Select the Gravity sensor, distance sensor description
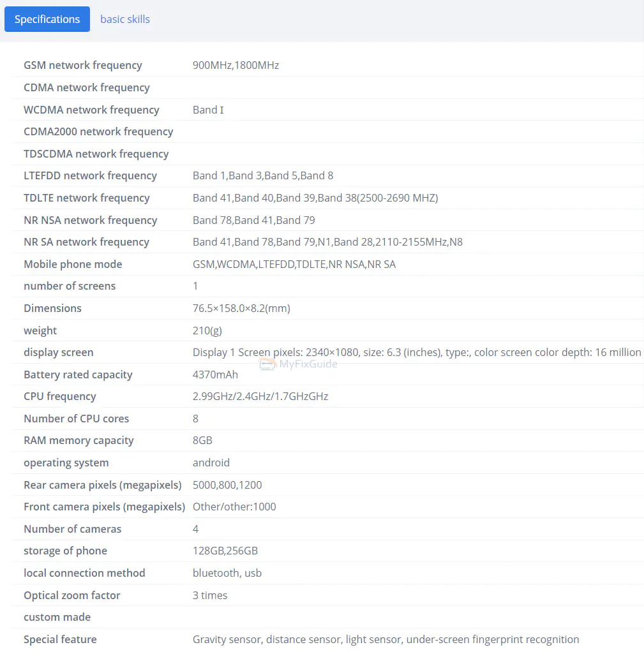The height and width of the screenshot is (668, 644). coord(386,639)
